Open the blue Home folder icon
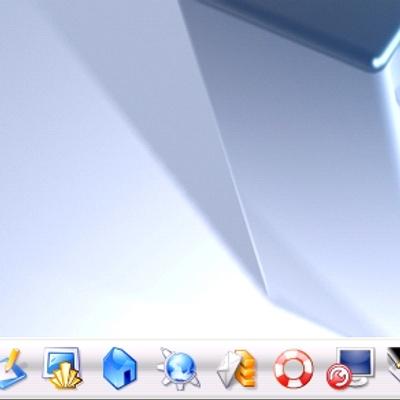 click(x=120, y=368)
